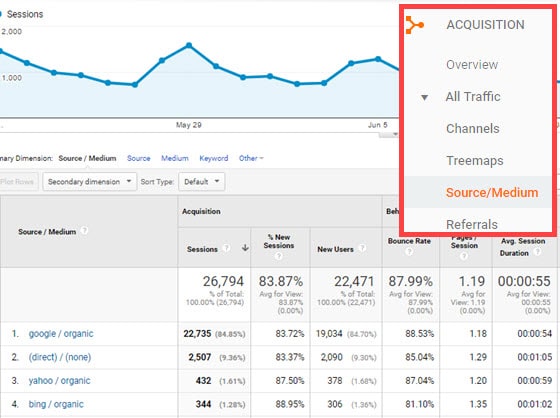
Task: Click the New Users help icon
Action: click(362, 248)
